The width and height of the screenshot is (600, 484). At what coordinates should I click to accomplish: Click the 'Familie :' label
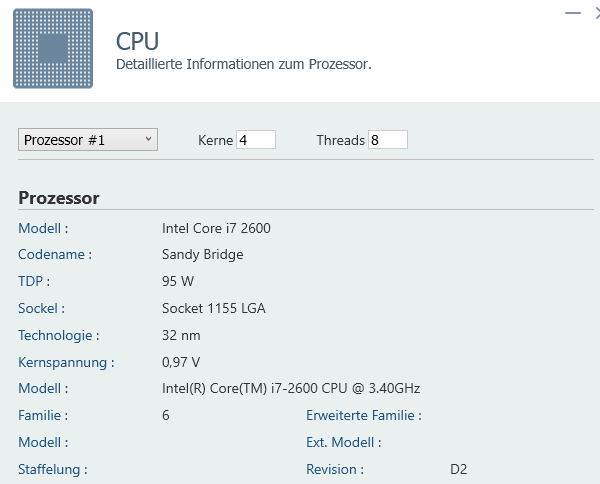point(43,416)
